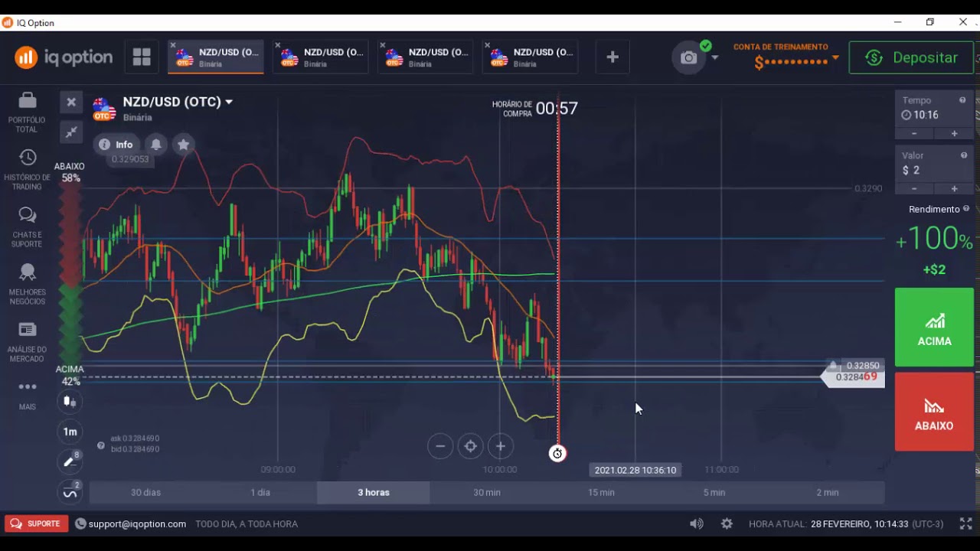Set a price alert with bell icon

(x=156, y=144)
